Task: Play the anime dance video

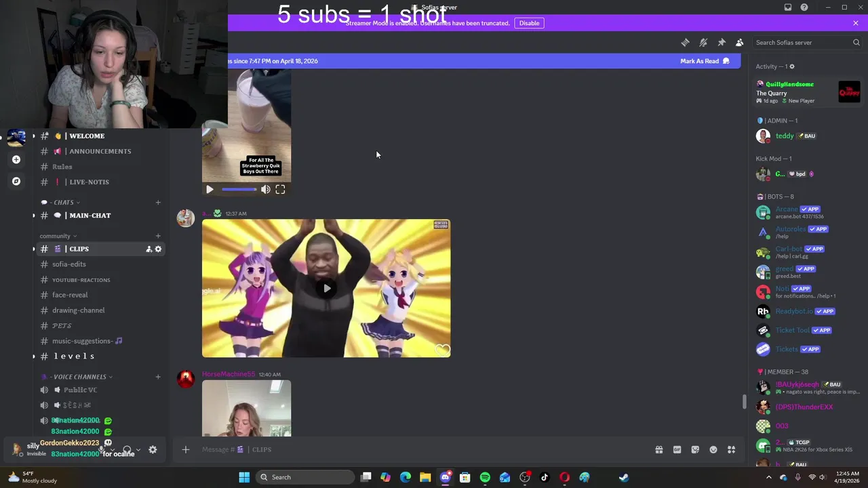Action: click(327, 288)
